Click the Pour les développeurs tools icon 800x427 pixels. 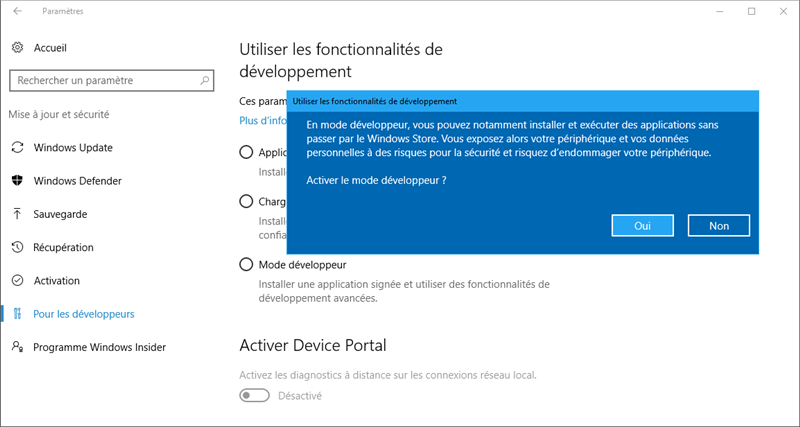pos(17,314)
